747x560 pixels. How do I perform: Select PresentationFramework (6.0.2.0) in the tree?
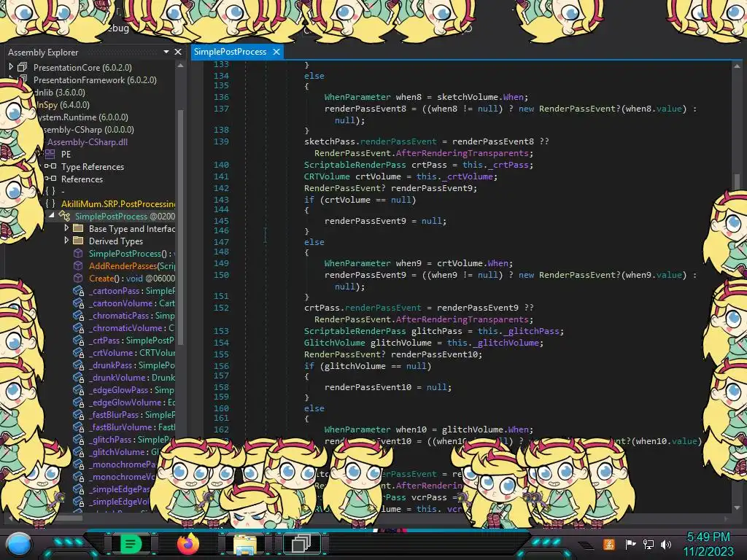pyautogui.click(x=95, y=79)
